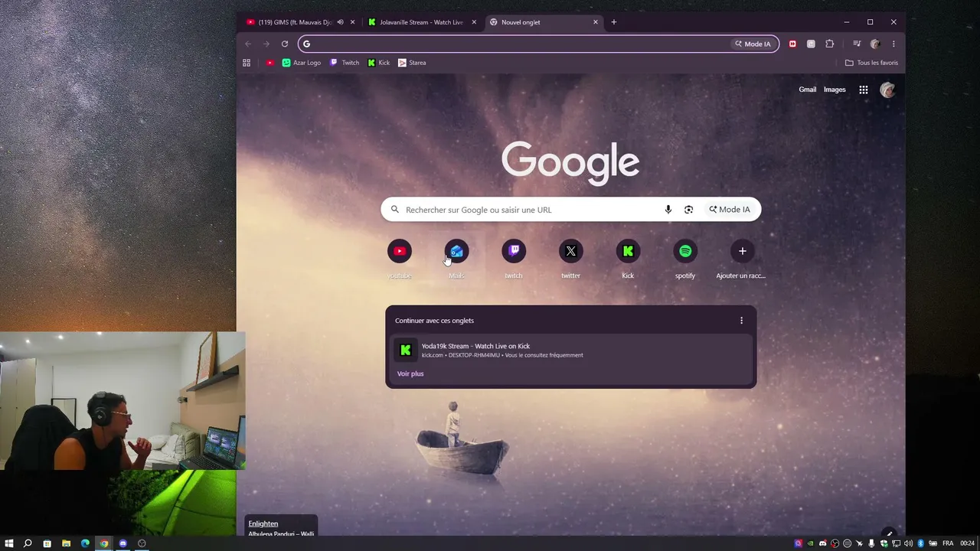
Task: Close the Jolavanille Stream tab
Action: [x=474, y=22]
